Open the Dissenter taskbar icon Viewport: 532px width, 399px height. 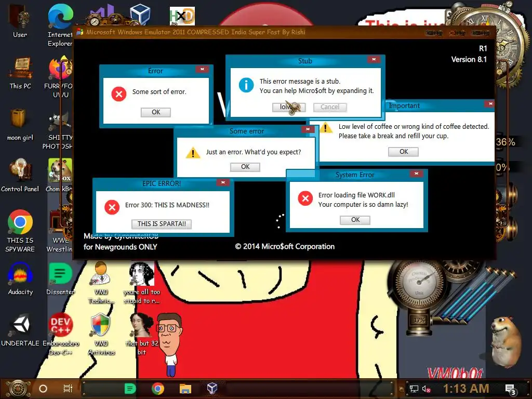click(x=130, y=389)
